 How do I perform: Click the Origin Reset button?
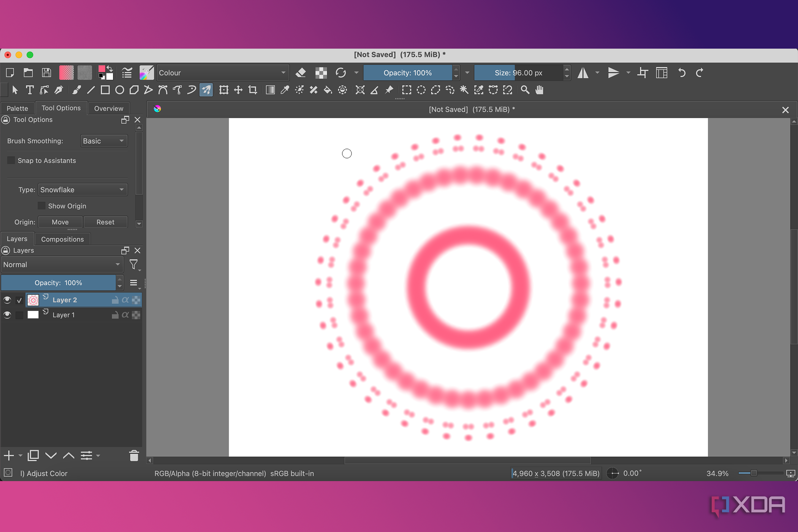click(105, 222)
